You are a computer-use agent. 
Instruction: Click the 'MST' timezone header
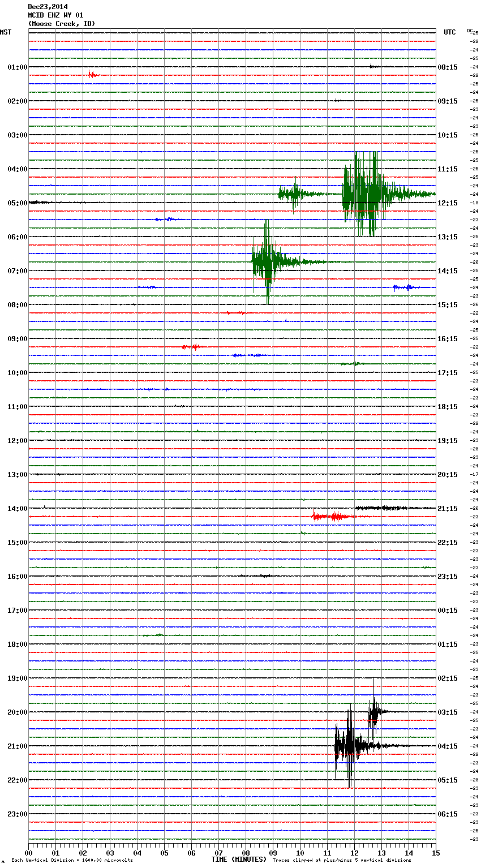[x=6, y=32]
